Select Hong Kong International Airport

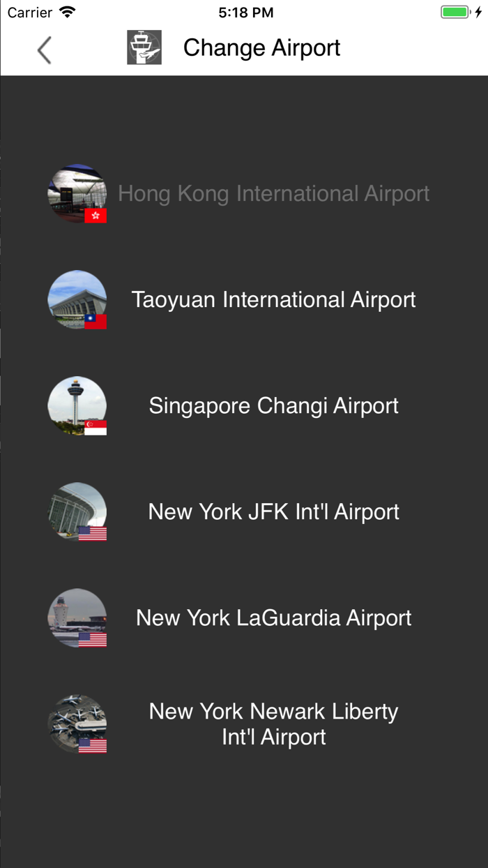(x=274, y=193)
